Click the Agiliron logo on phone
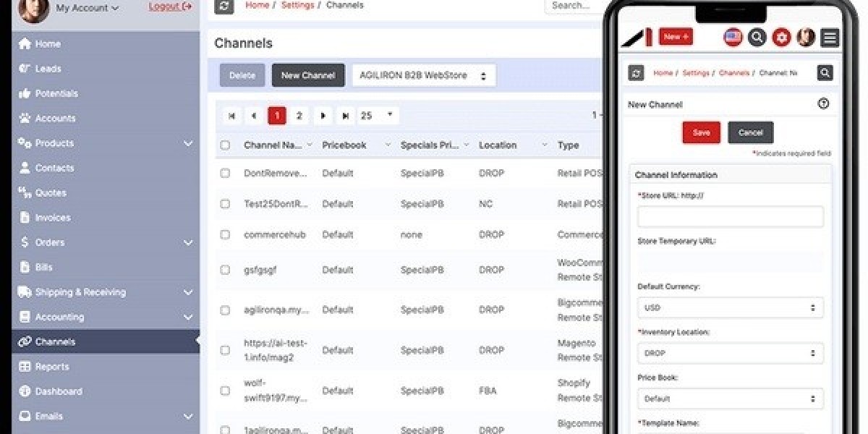The image size is (868, 434). (x=637, y=38)
